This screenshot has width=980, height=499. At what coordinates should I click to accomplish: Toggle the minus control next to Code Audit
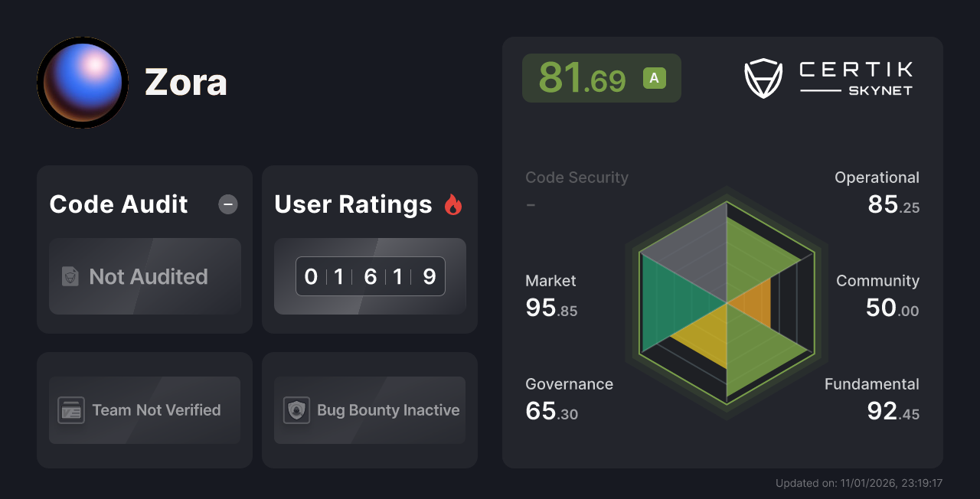(x=227, y=204)
